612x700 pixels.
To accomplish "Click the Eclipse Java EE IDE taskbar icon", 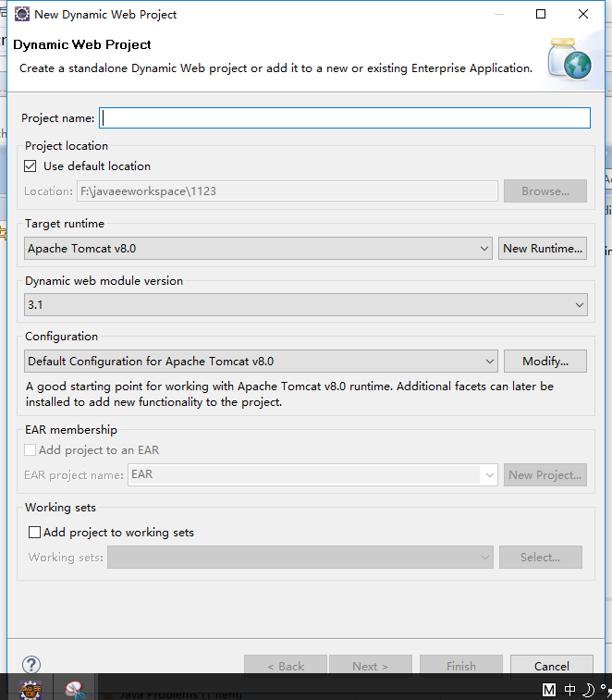I will pyautogui.click(x=31, y=689).
